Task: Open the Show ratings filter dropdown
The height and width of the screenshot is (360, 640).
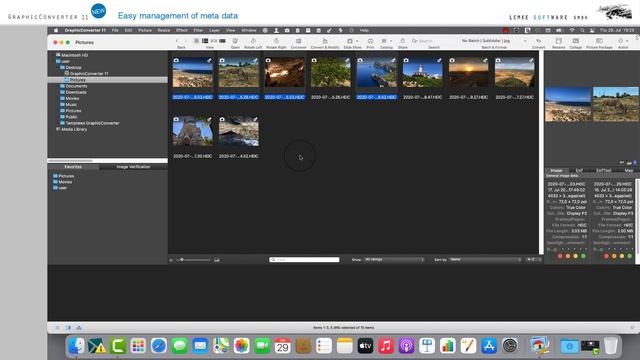Action: coord(394,260)
